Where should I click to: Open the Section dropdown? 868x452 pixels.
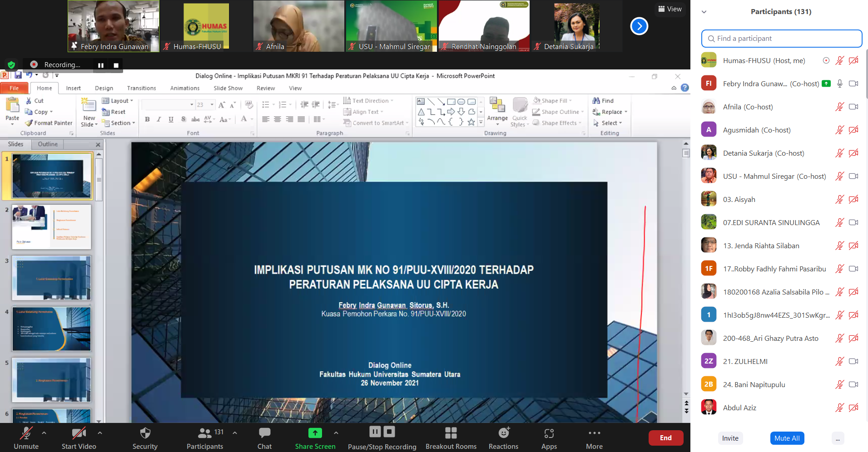(x=119, y=123)
